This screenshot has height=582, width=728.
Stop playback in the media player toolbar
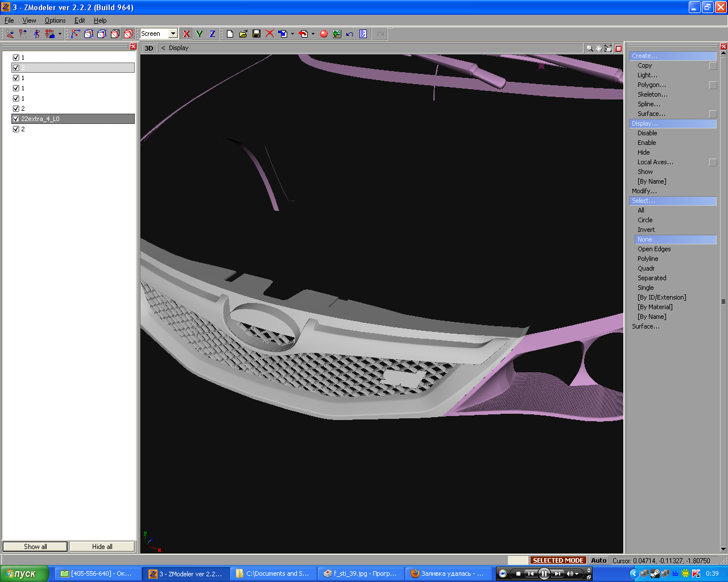(518, 573)
